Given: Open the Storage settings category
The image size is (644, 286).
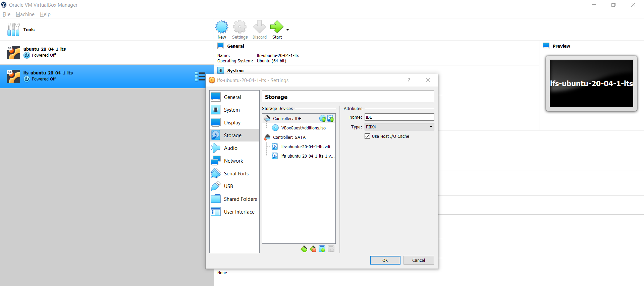Looking at the screenshot, I should [234, 135].
